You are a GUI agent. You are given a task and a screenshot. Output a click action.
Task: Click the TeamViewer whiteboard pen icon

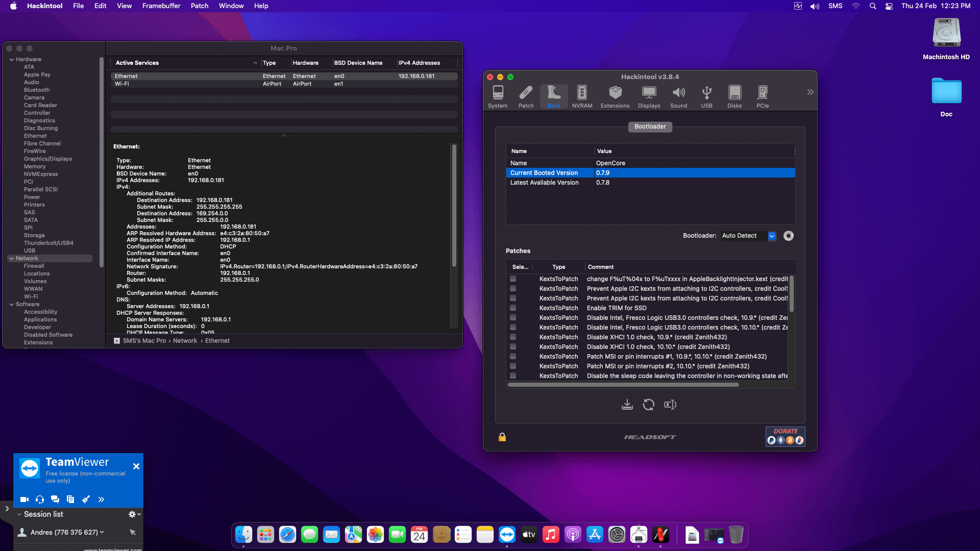point(86,499)
